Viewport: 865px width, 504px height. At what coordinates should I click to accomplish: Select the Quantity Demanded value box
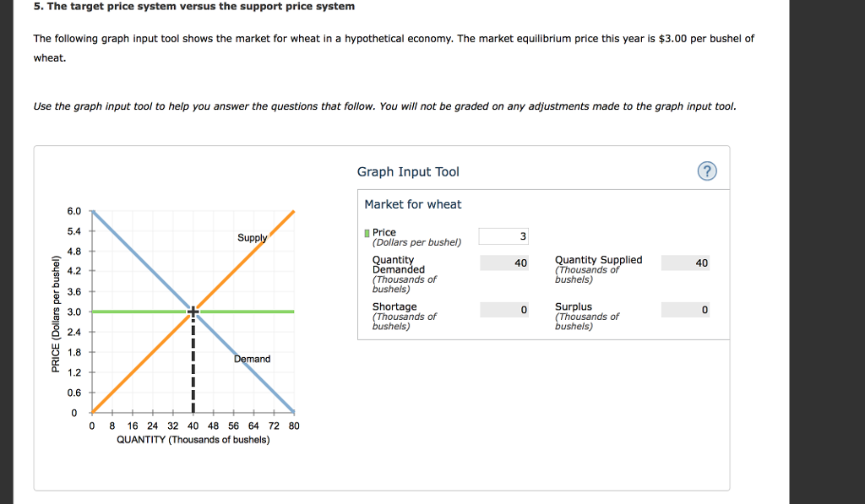pos(503,263)
